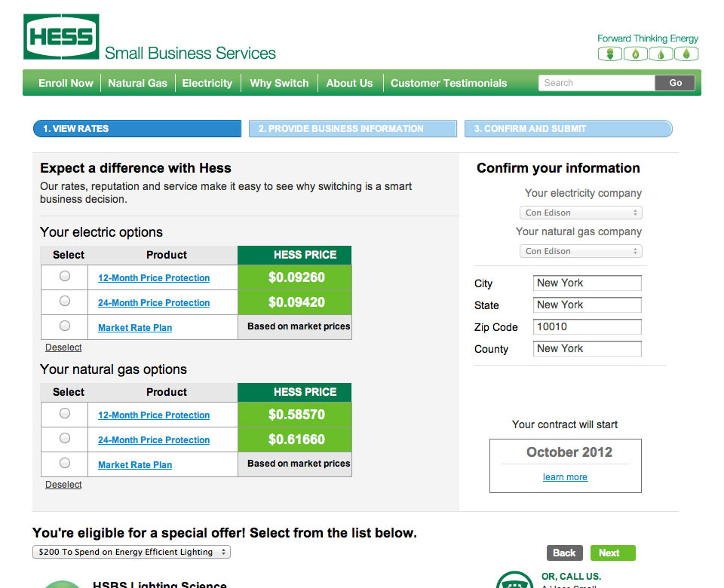Open natural gas Market Rate Plan link
The height and width of the screenshot is (588, 724).
pos(135,465)
